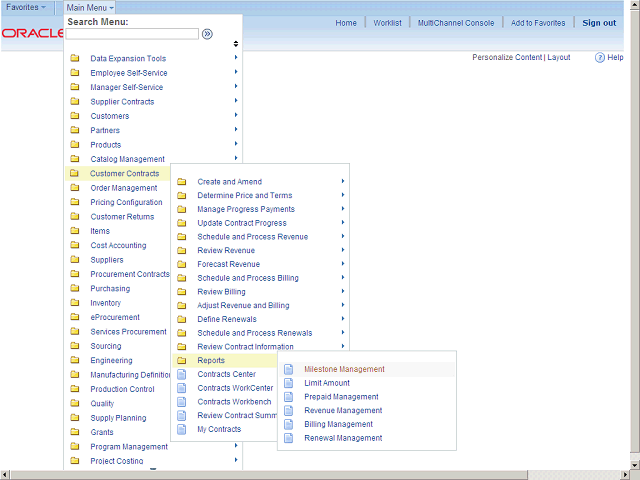
Task: Click the Search Menu text field
Action: click(x=132, y=34)
